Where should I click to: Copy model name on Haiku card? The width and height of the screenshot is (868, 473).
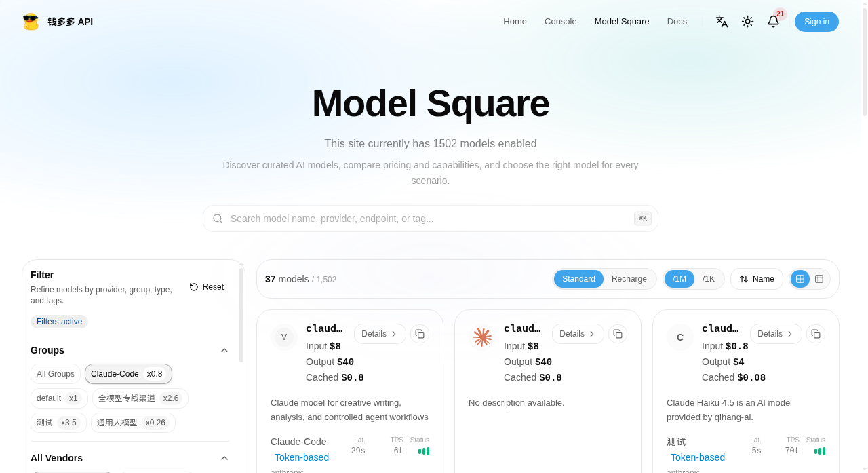pyautogui.click(x=816, y=334)
